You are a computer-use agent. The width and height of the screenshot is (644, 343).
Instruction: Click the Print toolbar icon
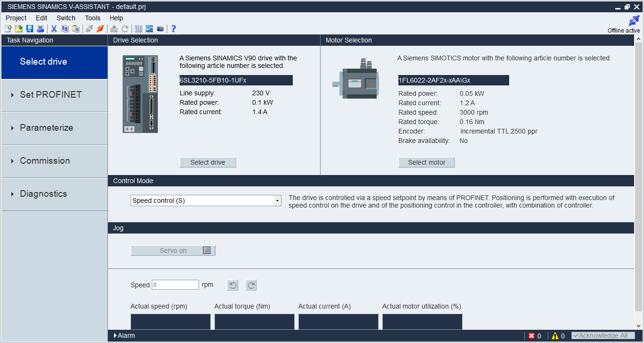point(41,29)
